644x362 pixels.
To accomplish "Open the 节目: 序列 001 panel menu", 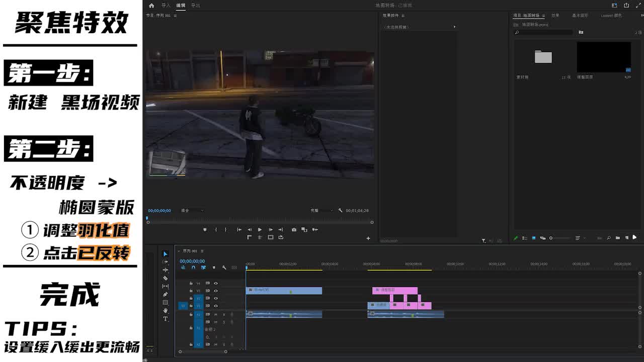I will [x=175, y=16].
